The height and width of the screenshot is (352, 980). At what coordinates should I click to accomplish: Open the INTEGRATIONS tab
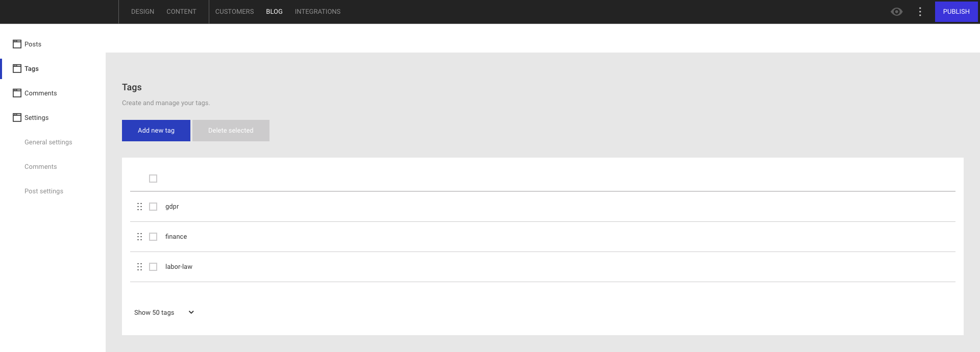point(317,11)
